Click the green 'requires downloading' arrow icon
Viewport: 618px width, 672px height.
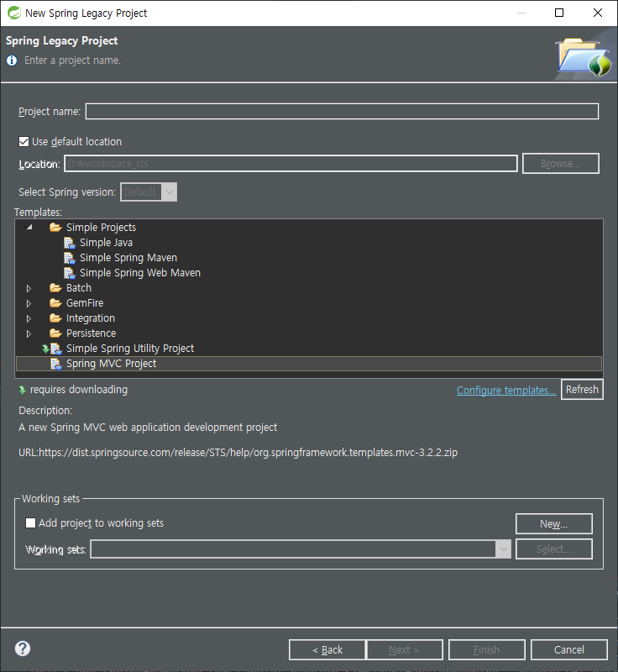23,390
